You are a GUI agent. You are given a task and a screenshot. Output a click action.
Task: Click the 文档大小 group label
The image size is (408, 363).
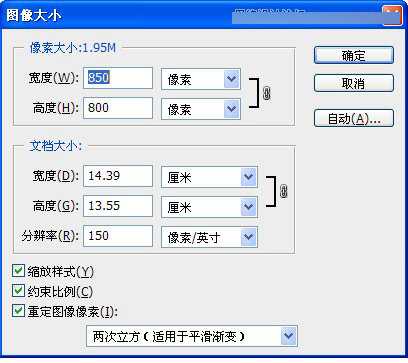tap(55, 146)
